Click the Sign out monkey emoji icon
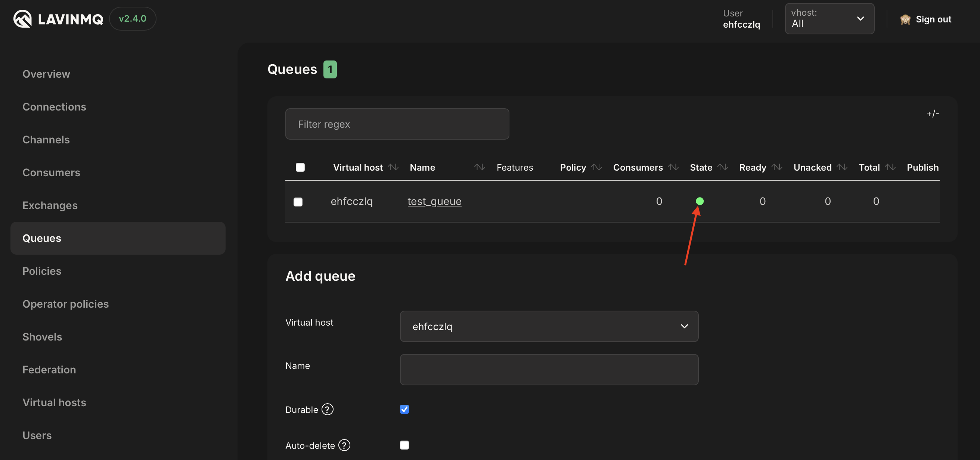The image size is (980, 460). coord(905,19)
